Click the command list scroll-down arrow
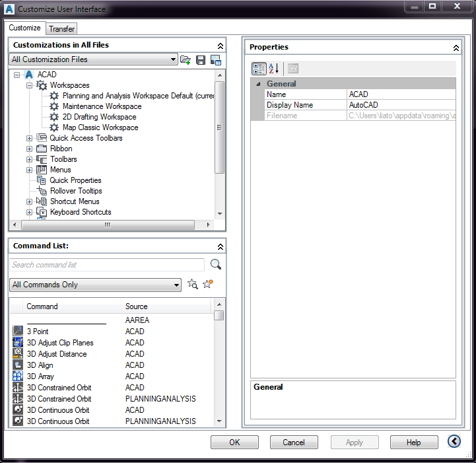The image size is (476, 463). pyautogui.click(x=219, y=421)
